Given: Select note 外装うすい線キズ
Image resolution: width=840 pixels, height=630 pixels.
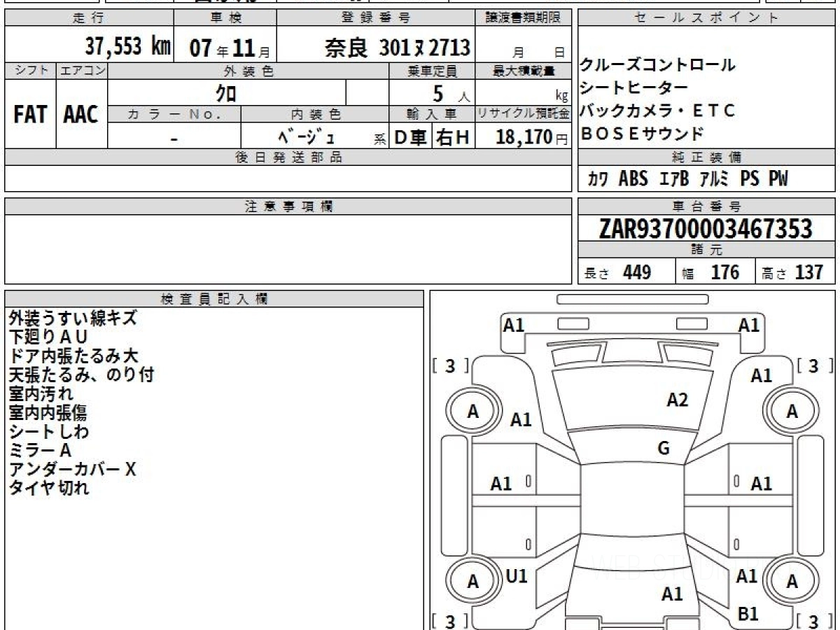Looking at the screenshot, I should pyautogui.click(x=73, y=318).
